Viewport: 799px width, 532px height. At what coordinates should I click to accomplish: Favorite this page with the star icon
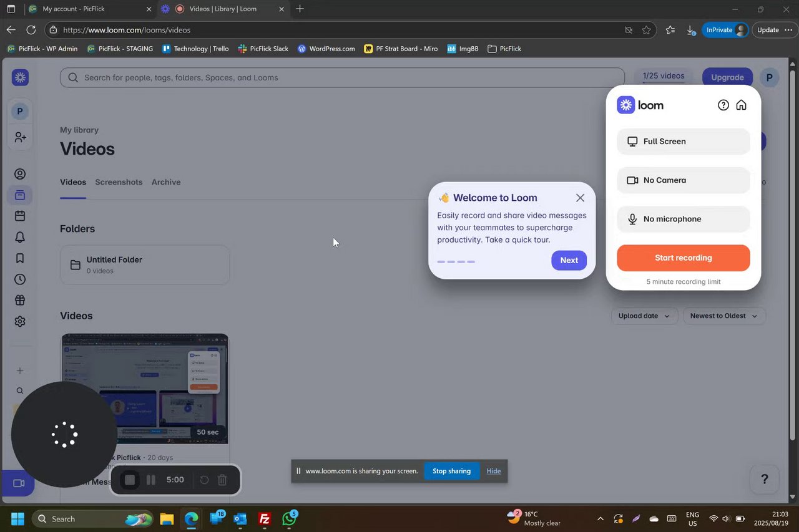(x=647, y=30)
